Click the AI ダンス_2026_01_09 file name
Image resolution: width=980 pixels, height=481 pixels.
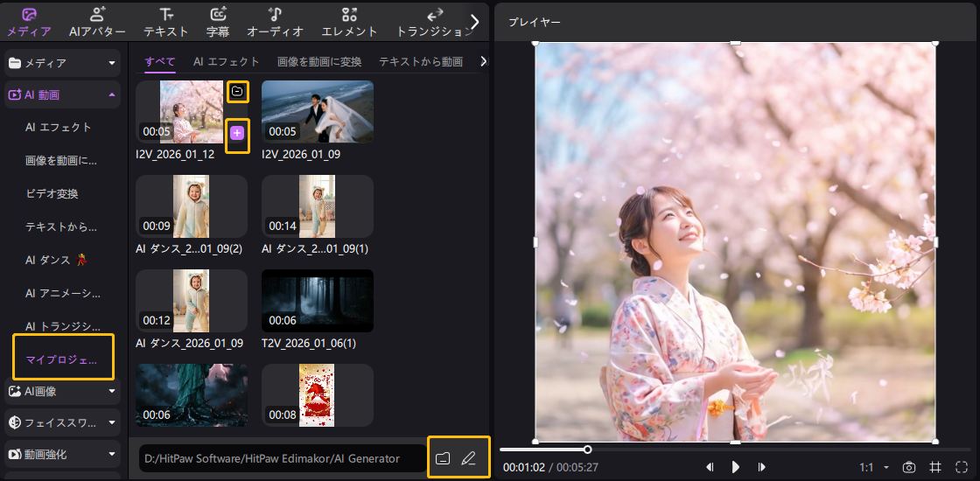189,343
